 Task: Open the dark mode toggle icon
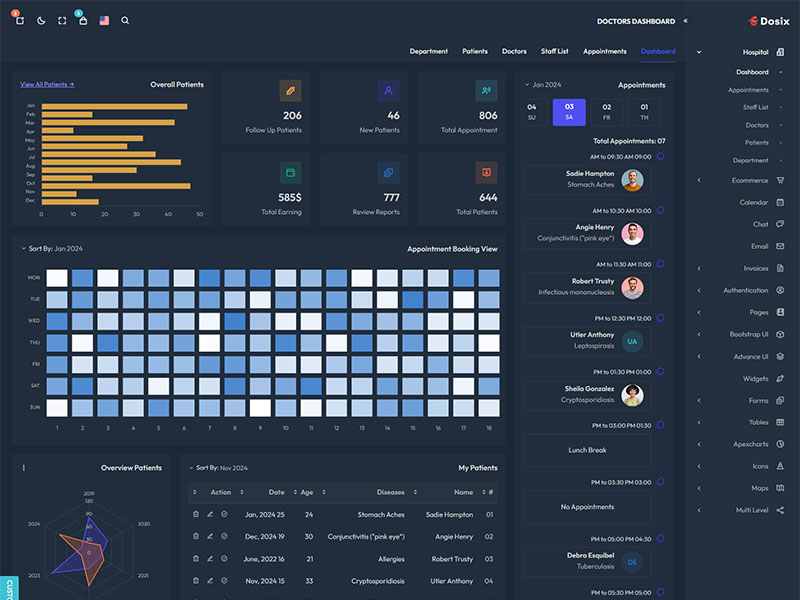[x=40, y=20]
